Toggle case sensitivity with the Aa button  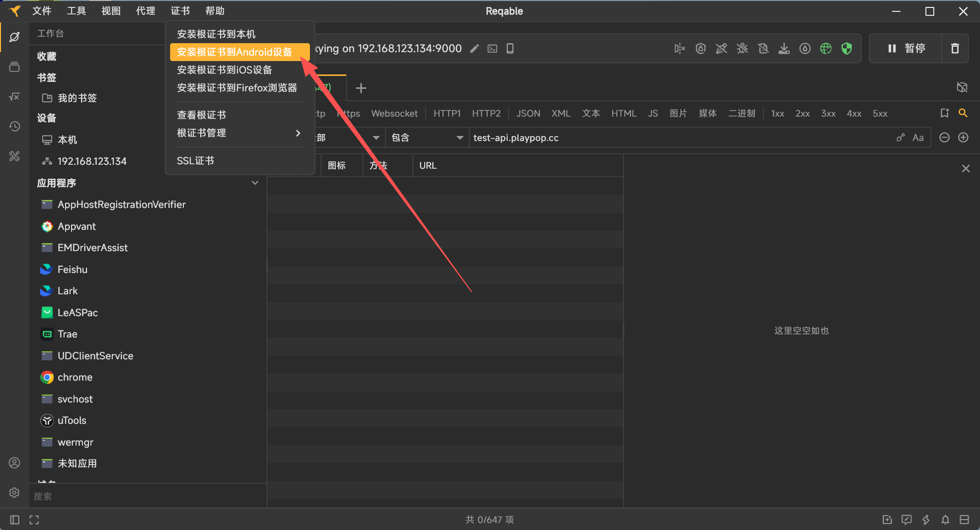pyautogui.click(x=918, y=138)
